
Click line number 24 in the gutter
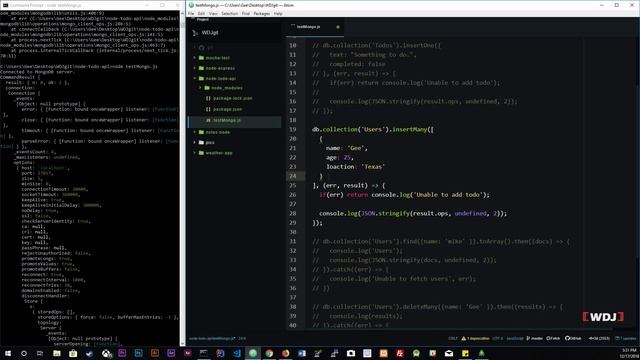tap(293, 176)
